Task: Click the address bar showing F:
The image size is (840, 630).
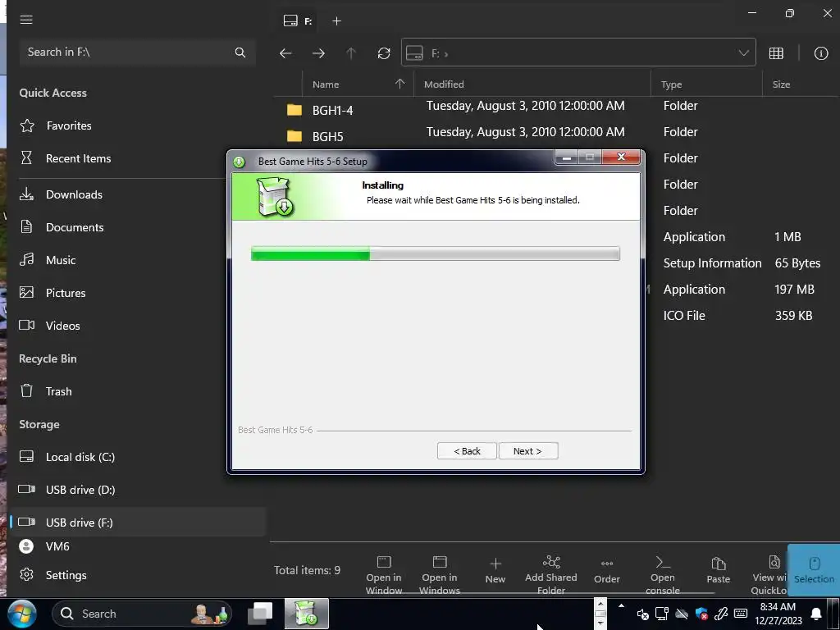Action: point(578,52)
